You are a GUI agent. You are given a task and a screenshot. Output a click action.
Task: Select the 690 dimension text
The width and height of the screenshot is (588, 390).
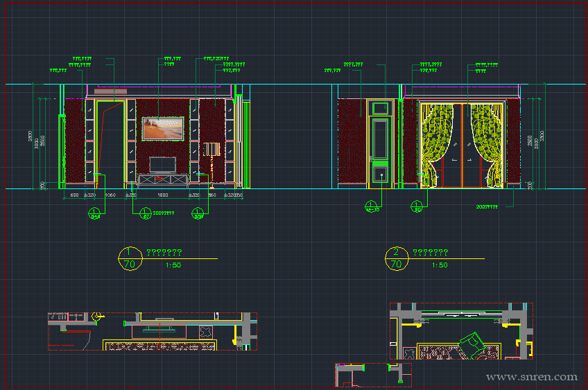(74, 195)
